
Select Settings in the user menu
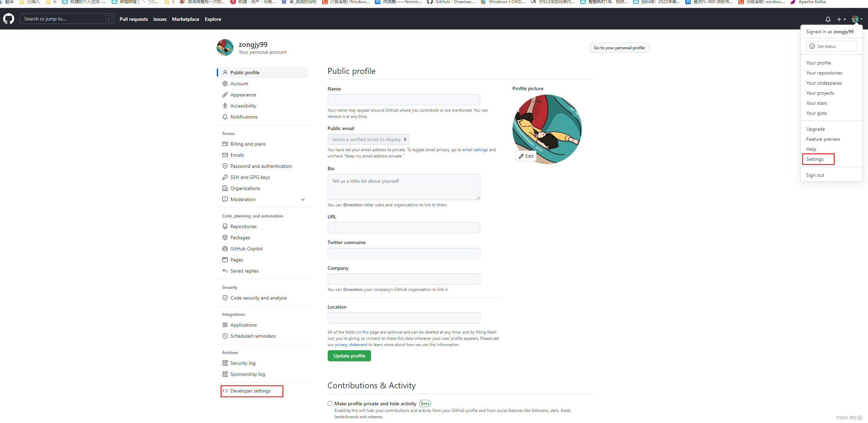pyautogui.click(x=815, y=159)
